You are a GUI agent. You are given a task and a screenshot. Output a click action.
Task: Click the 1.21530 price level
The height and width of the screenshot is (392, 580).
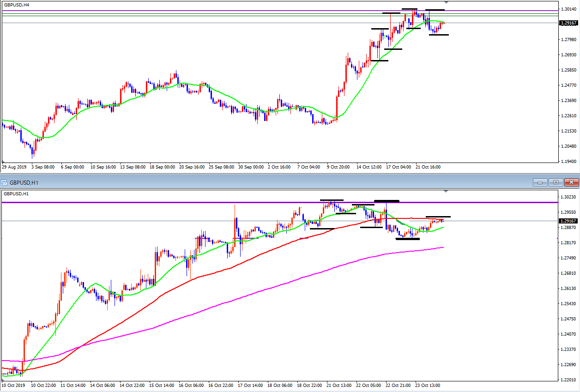(568, 132)
